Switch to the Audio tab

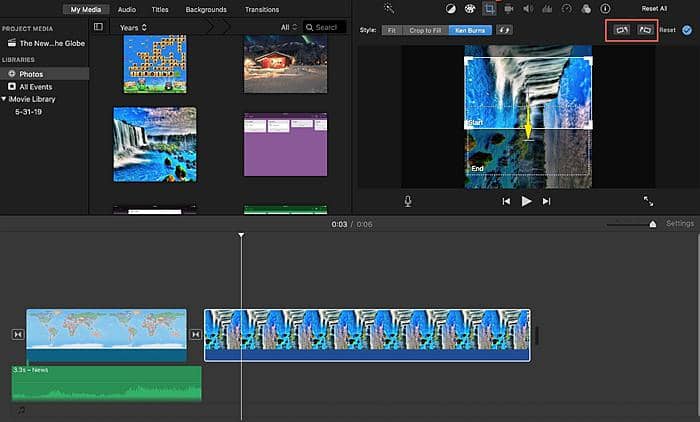(x=127, y=9)
